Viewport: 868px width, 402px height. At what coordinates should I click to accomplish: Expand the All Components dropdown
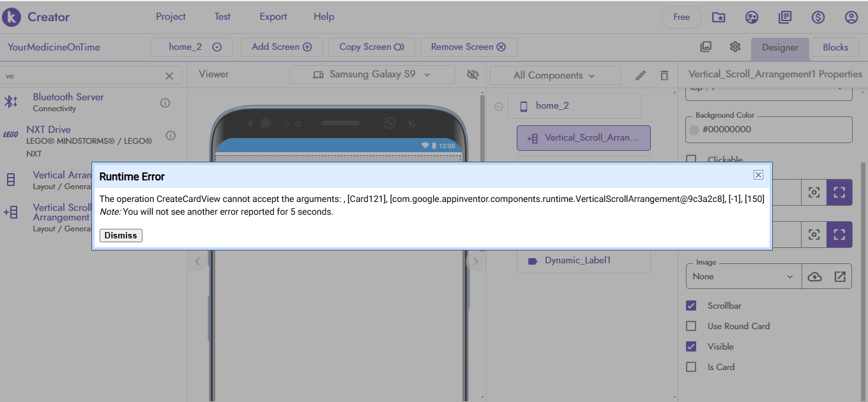[x=554, y=75]
